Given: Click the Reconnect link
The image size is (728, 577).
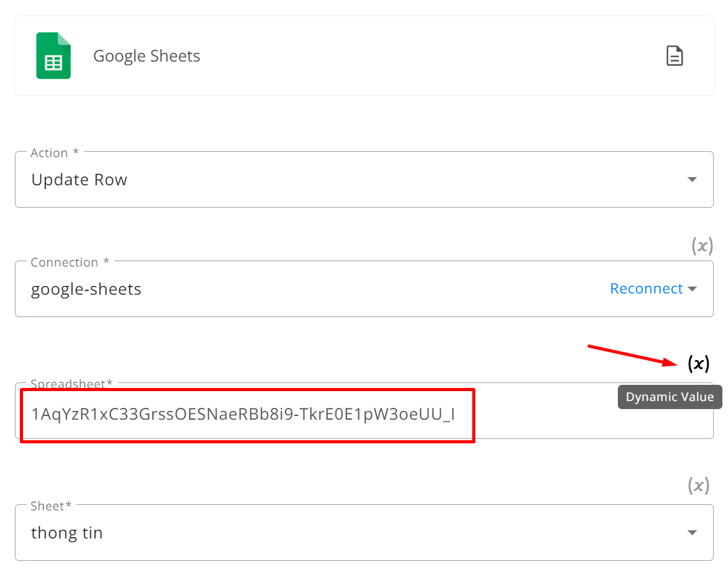Looking at the screenshot, I should 646,288.
